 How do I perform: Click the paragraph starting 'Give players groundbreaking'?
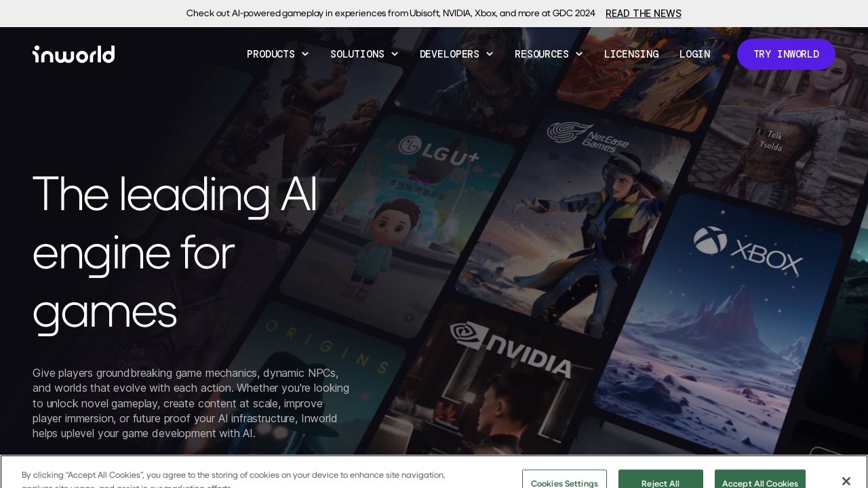click(x=191, y=403)
